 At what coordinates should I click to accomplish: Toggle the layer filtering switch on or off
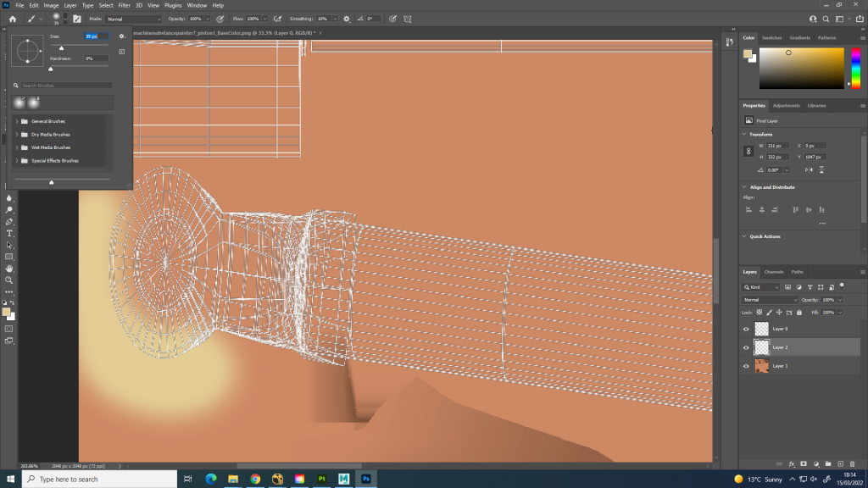tap(842, 286)
